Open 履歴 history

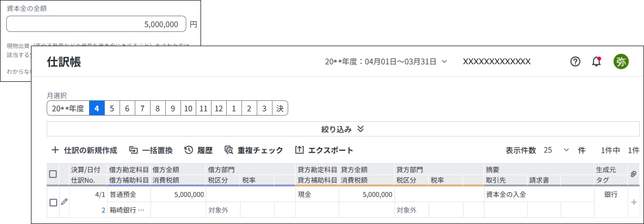pyautogui.click(x=198, y=150)
